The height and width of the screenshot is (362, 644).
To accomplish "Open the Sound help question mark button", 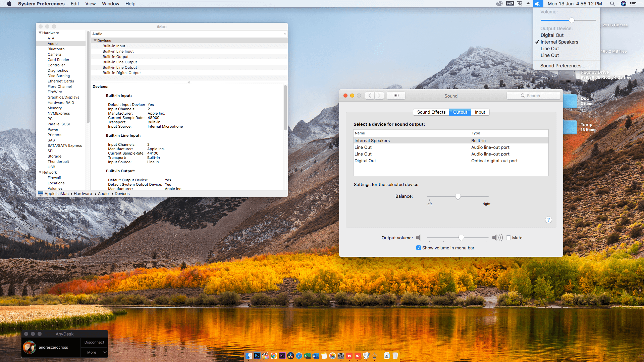I will click(548, 220).
